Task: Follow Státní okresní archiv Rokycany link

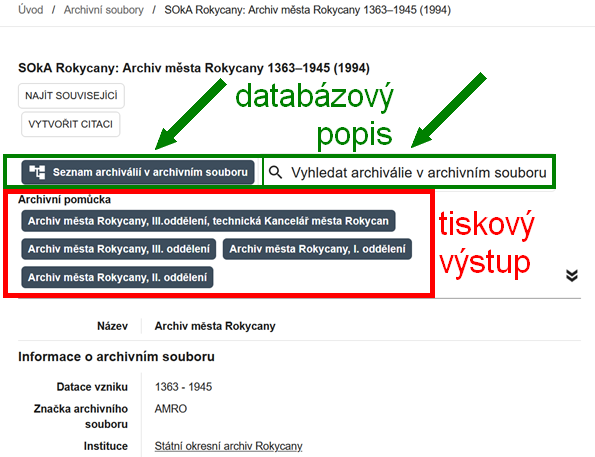Action: [228, 446]
